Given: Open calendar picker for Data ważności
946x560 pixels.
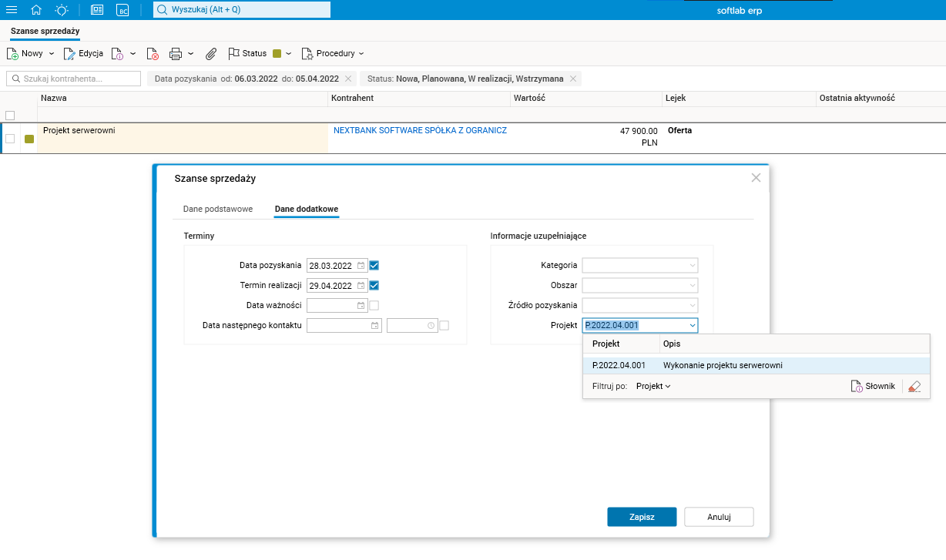Looking at the screenshot, I should 361,305.
